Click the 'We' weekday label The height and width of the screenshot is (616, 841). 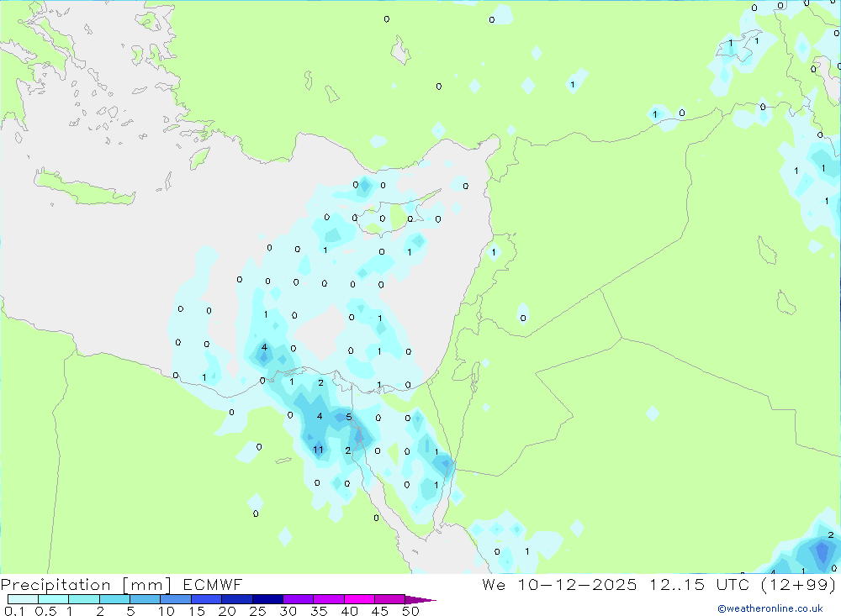[494, 584]
